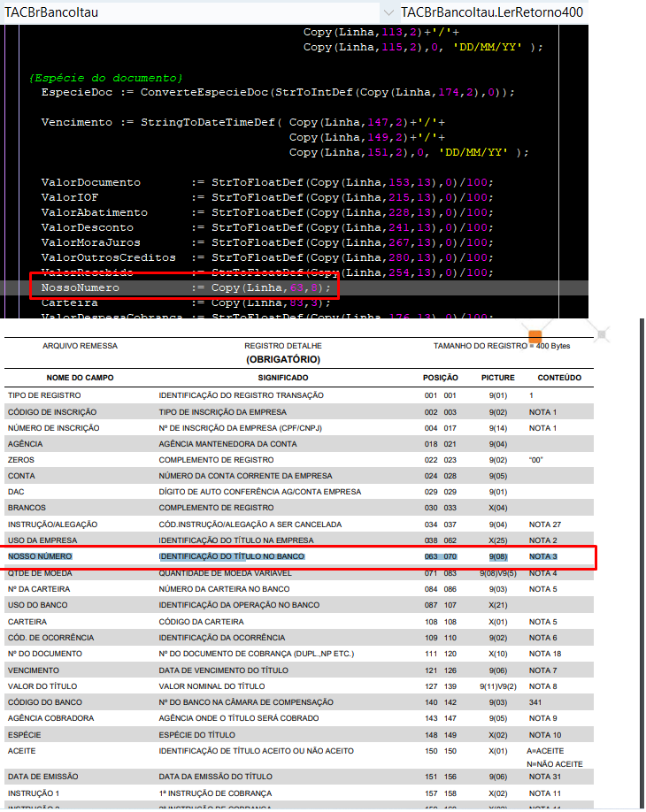Click the NOTA 11 cell in INSTRUÇÃO 1 row
Screen dimensions: 646x812
pos(544,794)
